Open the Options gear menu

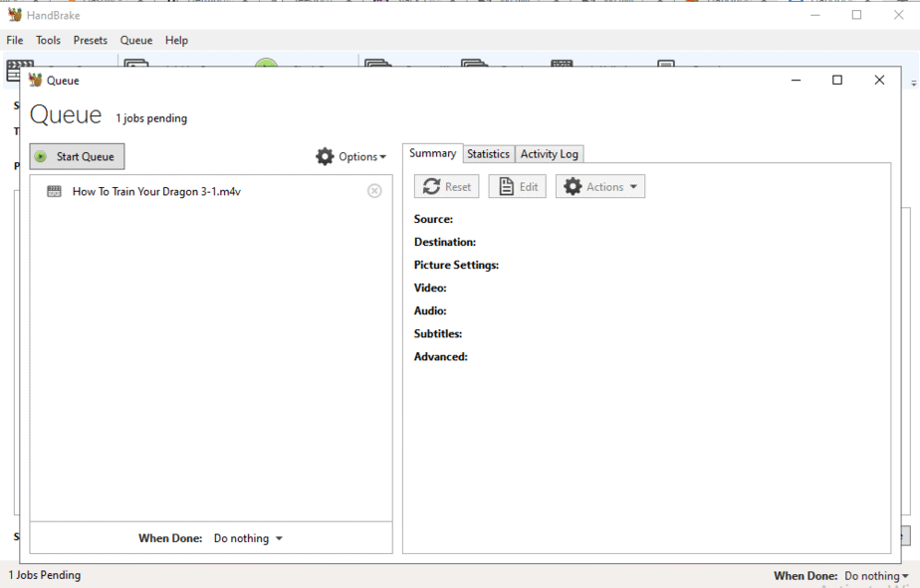(350, 156)
